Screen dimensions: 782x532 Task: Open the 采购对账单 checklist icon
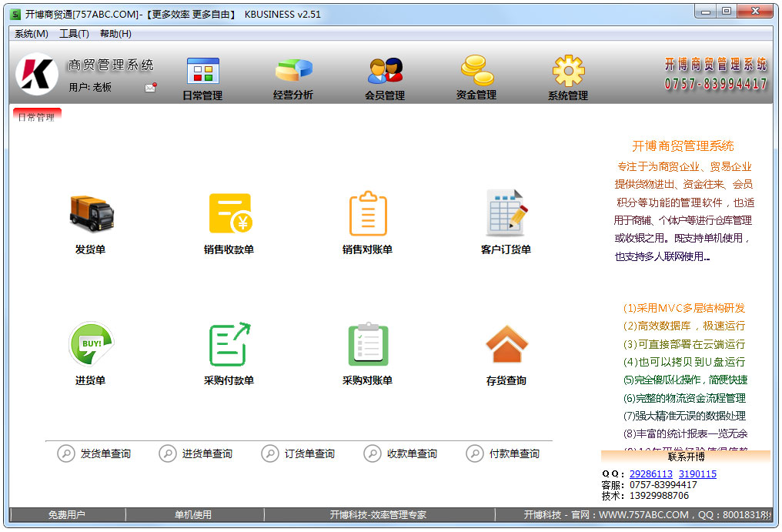point(368,344)
